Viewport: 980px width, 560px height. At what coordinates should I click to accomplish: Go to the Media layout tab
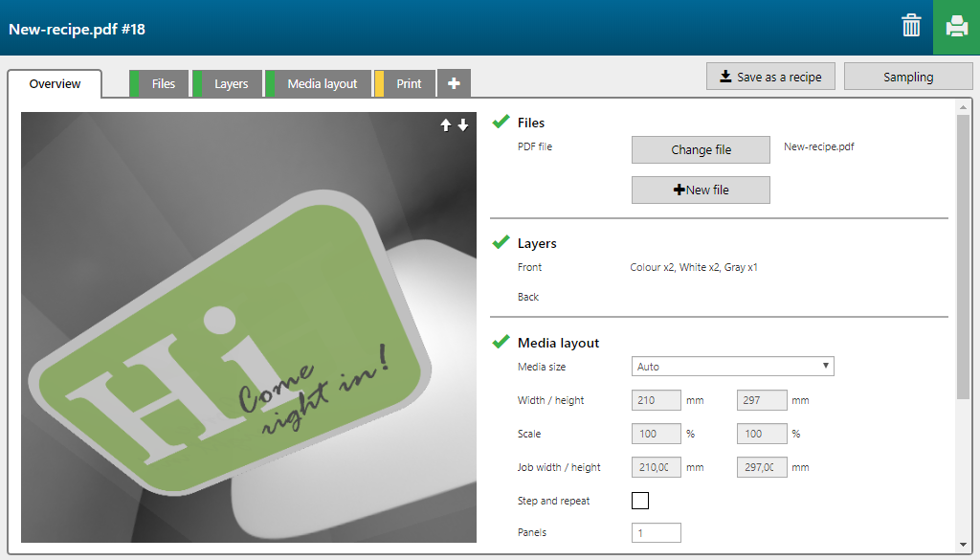[x=318, y=83]
